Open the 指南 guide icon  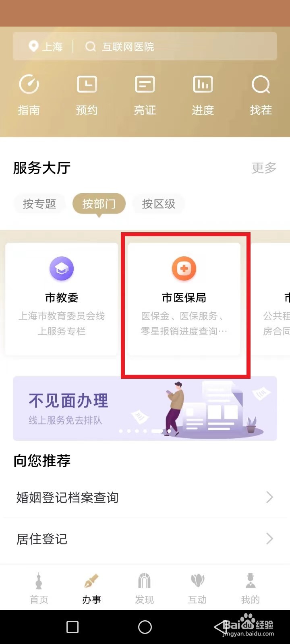[29, 85]
